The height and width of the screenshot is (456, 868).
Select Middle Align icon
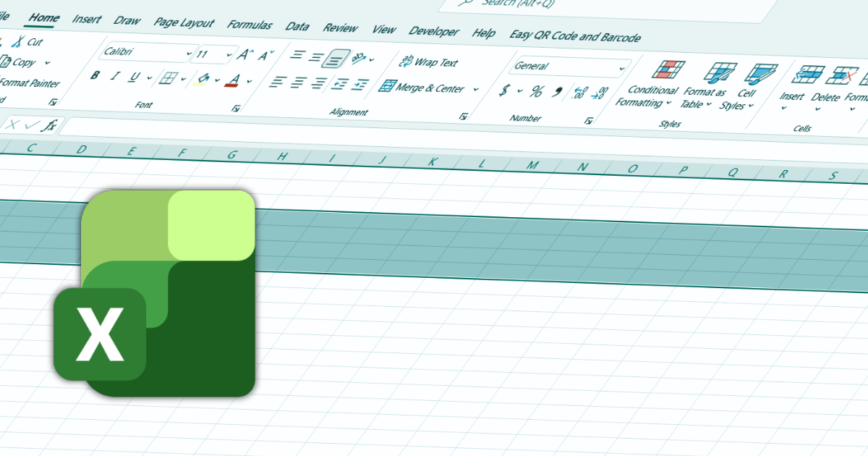pos(317,56)
